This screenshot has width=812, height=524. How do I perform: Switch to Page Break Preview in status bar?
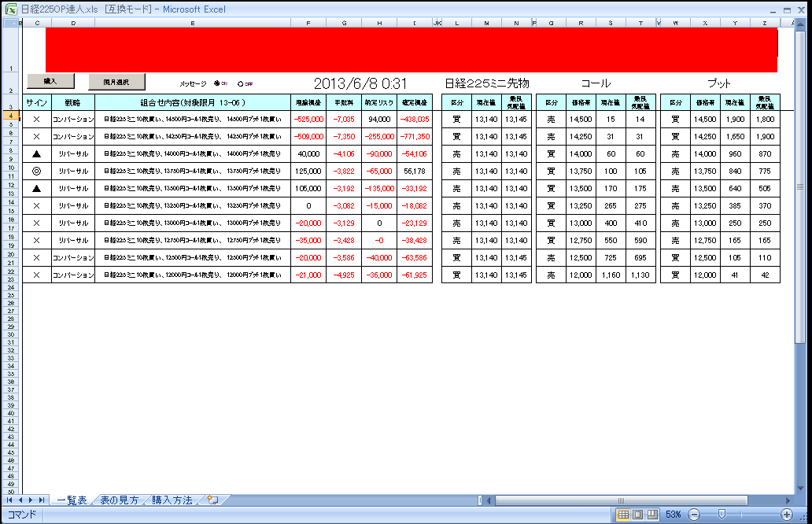coord(652,515)
